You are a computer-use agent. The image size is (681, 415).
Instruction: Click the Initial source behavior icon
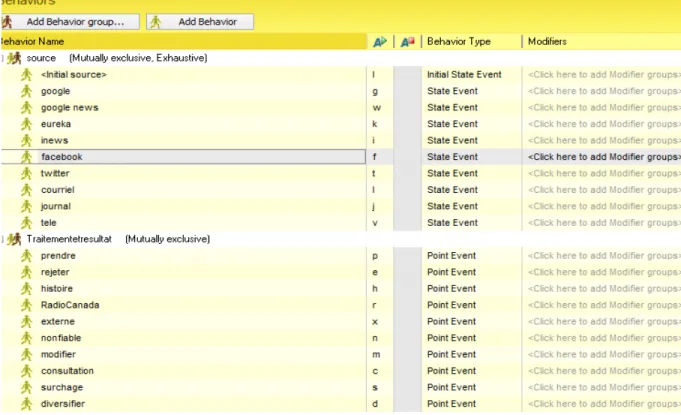tap(26, 75)
